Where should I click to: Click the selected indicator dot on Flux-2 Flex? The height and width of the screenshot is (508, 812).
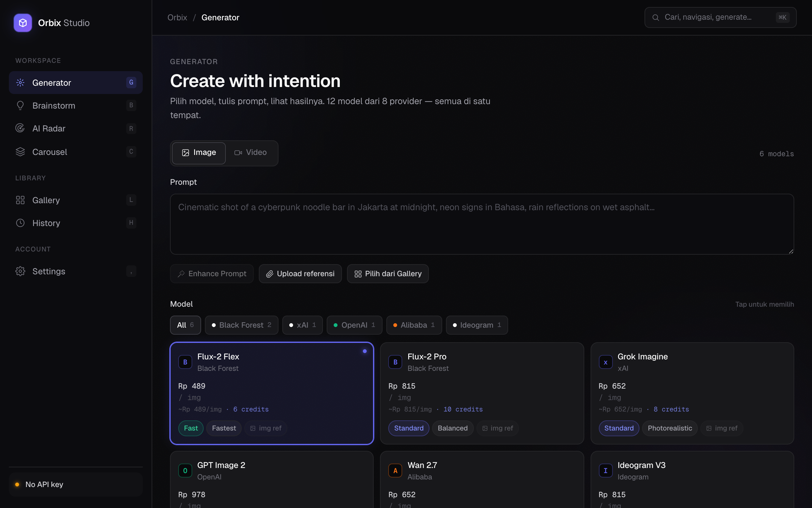[x=365, y=351]
